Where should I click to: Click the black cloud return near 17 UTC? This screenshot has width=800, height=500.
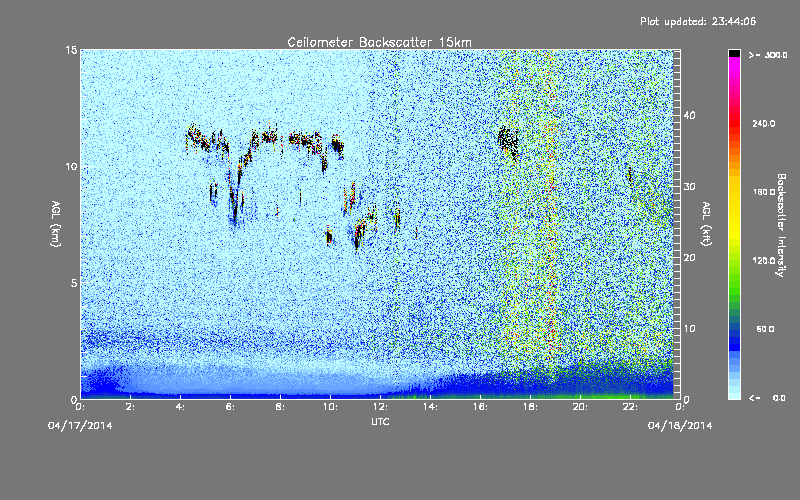(x=508, y=141)
